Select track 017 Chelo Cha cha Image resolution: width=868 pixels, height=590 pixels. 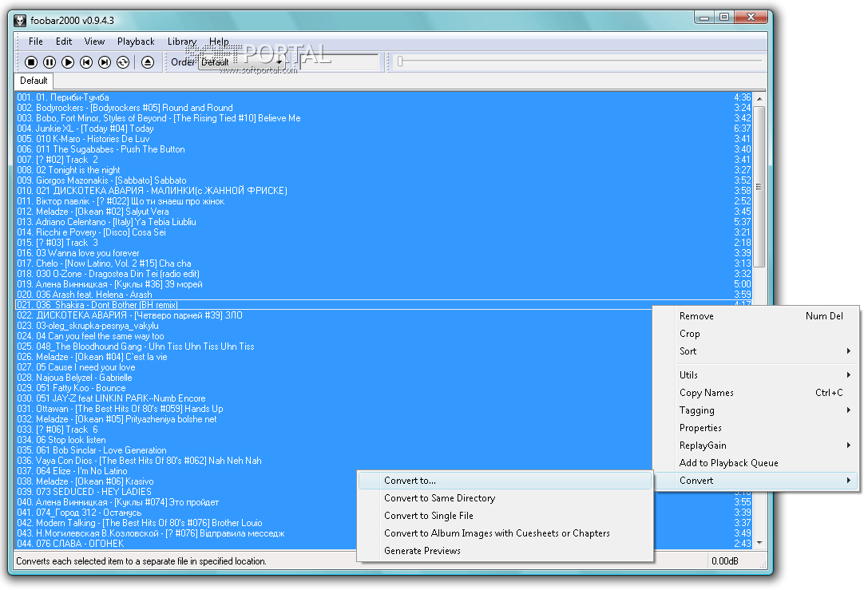383,263
